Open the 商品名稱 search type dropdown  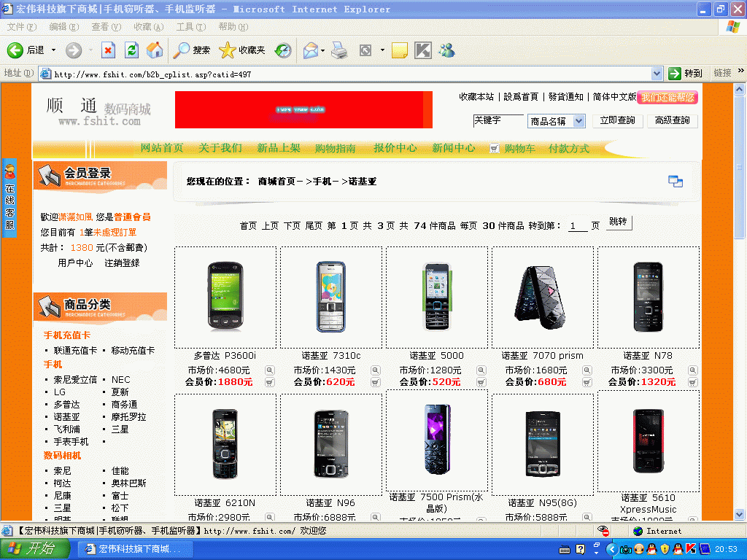click(x=578, y=121)
